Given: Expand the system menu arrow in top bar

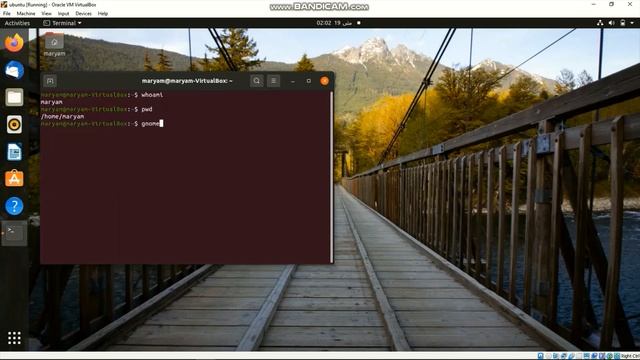Looking at the screenshot, I should click(632, 23).
